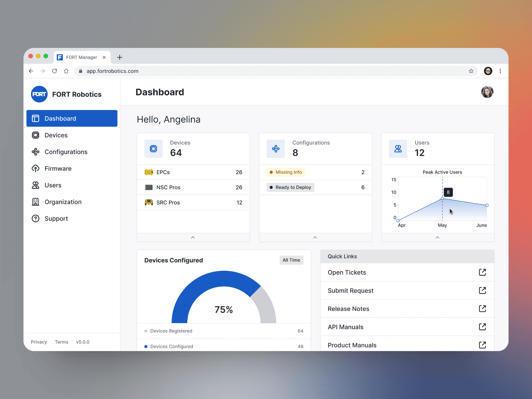532x399 pixels.
Task: Click the user avatar icon top right
Action: tap(487, 92)
